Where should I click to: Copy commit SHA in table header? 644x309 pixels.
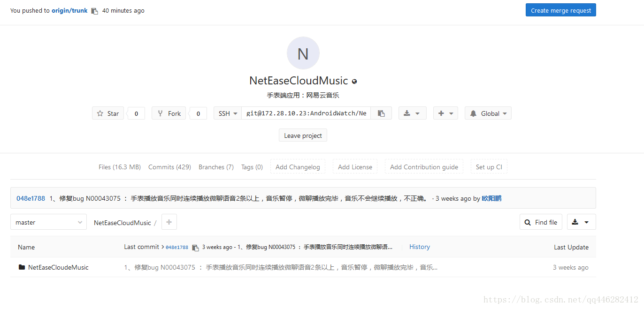195,248
